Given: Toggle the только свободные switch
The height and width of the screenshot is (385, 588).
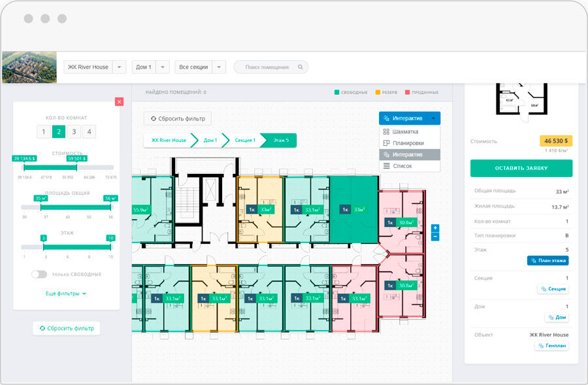Looking at the screenshot, I should (39, 275).
